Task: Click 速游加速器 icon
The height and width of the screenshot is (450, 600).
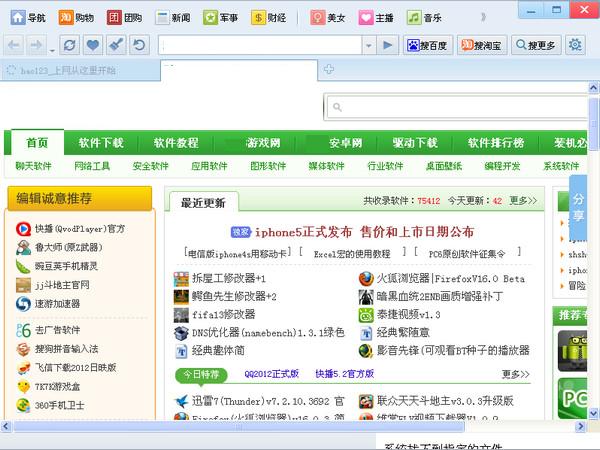Action: point(23,304)
